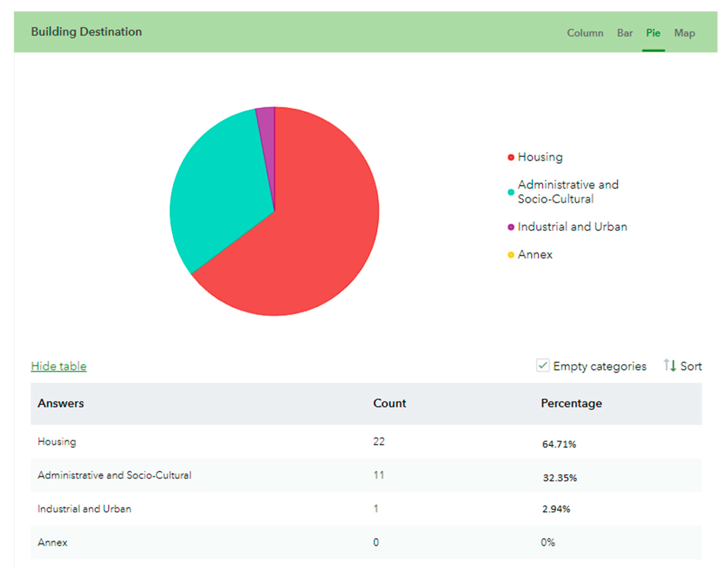Screen dimensions: 728x571
Task: Click the Hide table link
Action: [58, 366]
